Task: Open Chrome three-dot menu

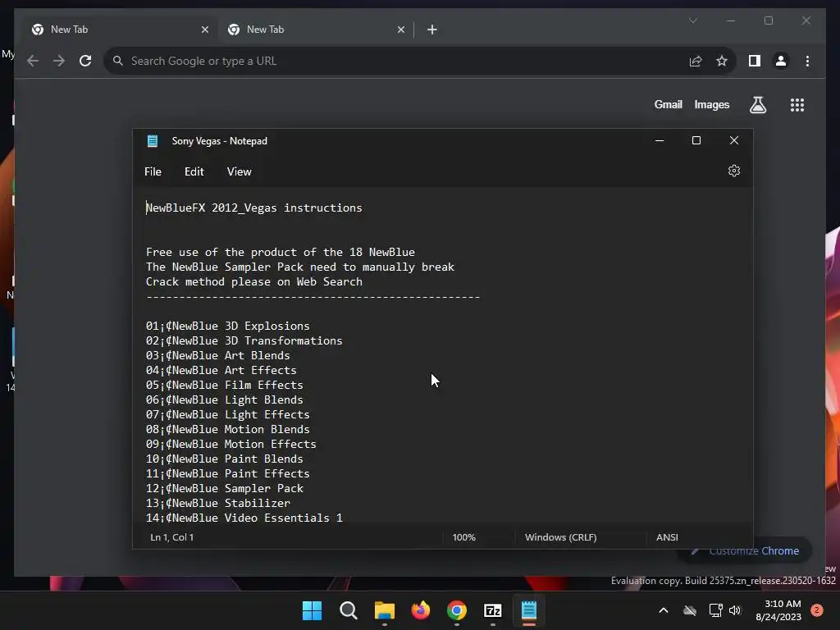Action: point(807,61)
